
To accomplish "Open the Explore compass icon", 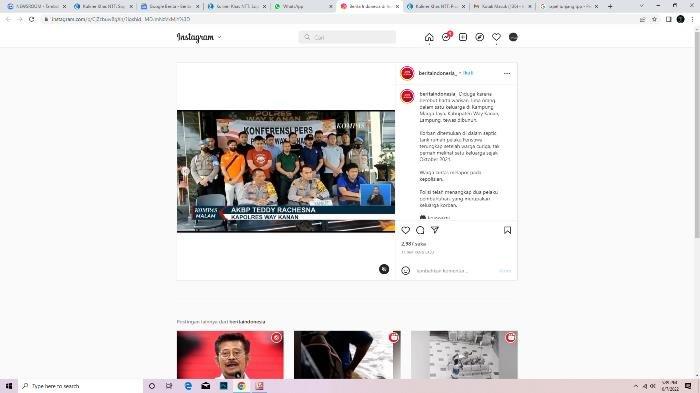I will [x=479, y=37].
